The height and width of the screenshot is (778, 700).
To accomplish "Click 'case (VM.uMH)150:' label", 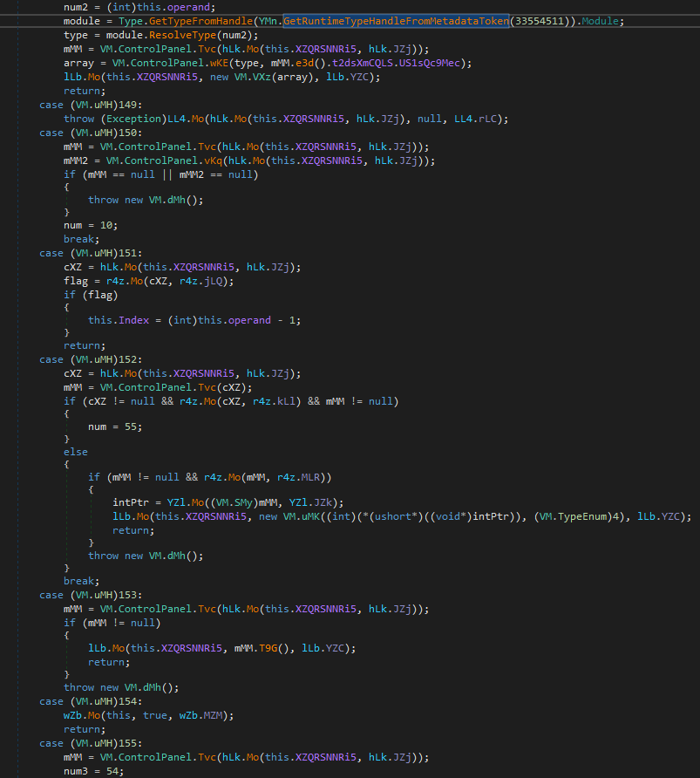I will point(91,133).
